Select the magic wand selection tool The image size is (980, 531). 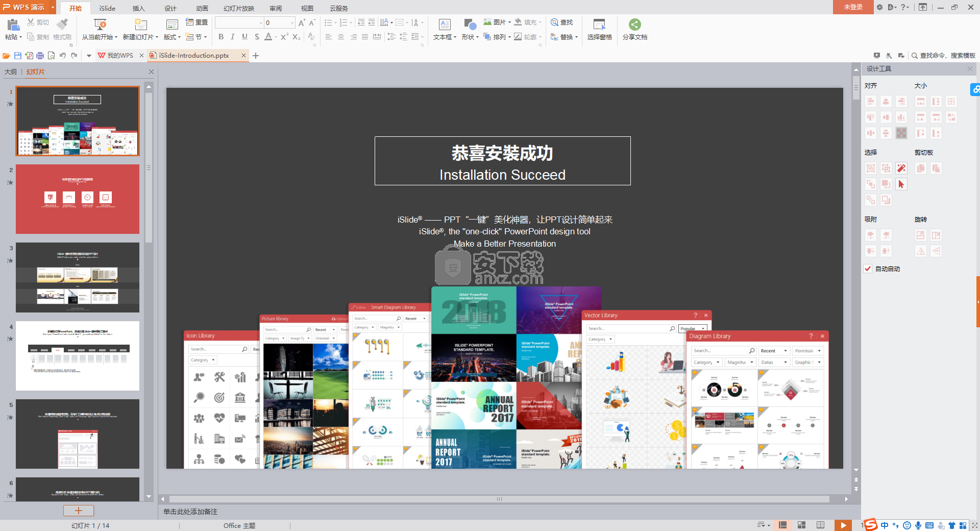(901, 168)
